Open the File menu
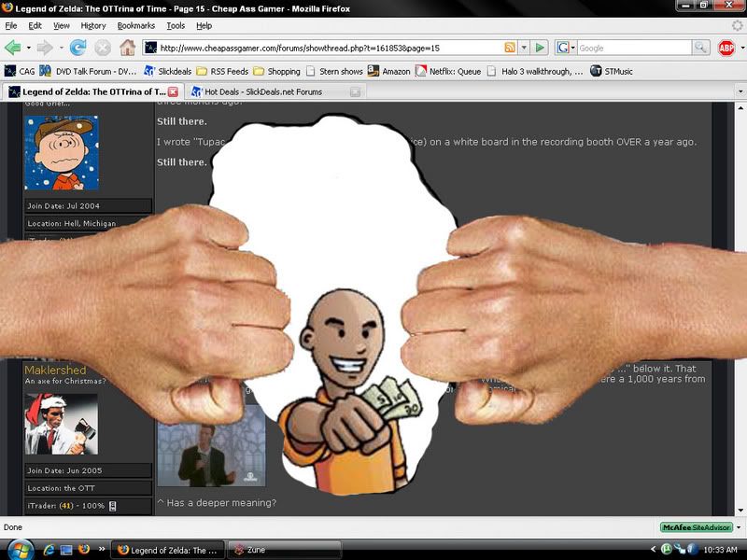The width and height of the screenshot is (747, 560). click(x=11, y=26)
